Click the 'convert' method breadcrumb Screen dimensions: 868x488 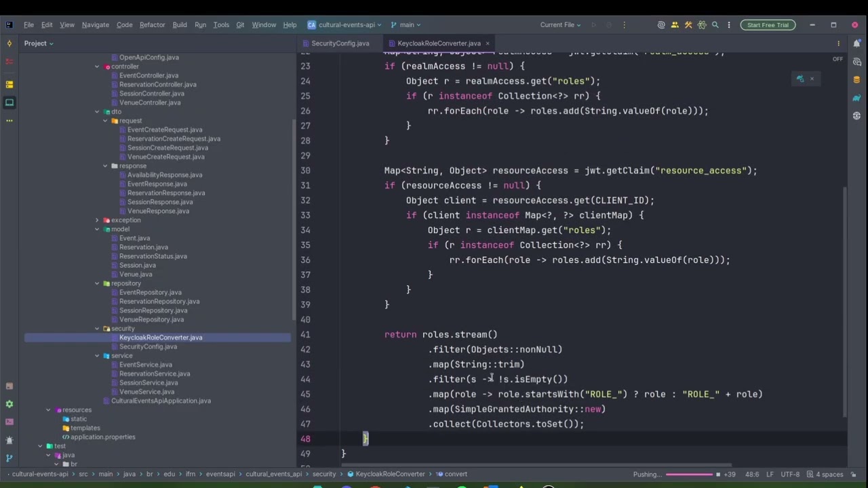coord(452,474)
